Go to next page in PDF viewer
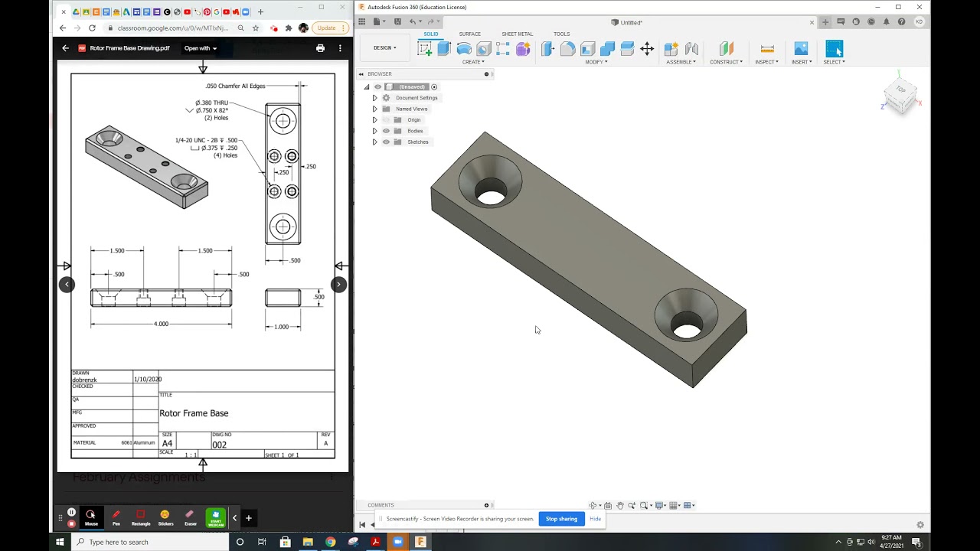Viewport: 980px width, 551px height. [338, 284]
